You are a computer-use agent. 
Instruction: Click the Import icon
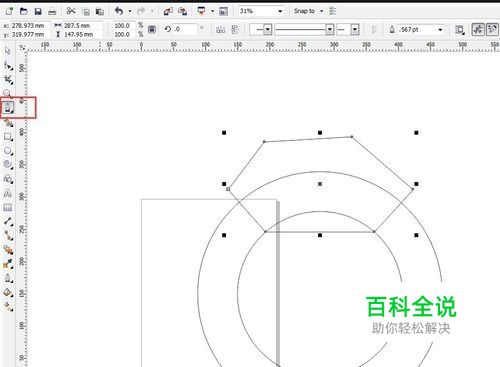(x=168, y=11)
